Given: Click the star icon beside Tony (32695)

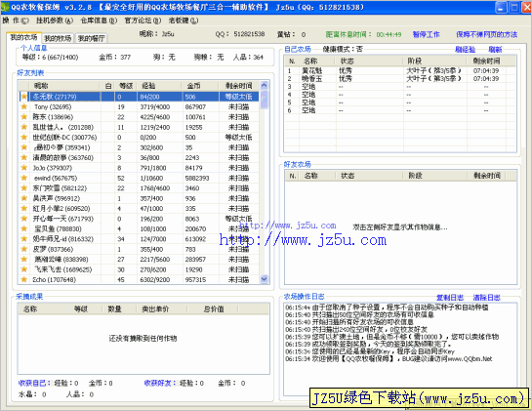Looking at the screenshot, I should click(24, 106).
